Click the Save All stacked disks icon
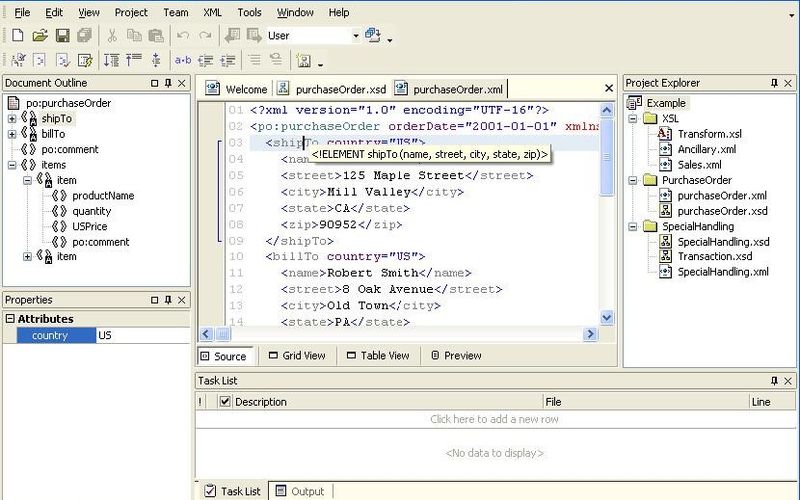800x500 pixels. [84, 35]
